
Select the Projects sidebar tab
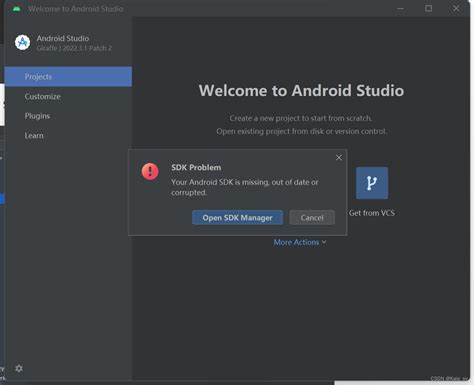[68, 77]
